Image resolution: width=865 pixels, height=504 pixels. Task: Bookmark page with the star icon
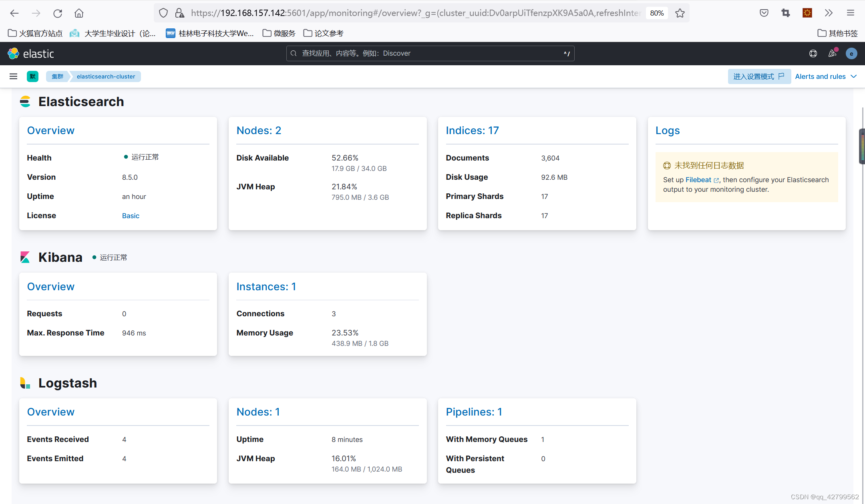click(680, 13)
